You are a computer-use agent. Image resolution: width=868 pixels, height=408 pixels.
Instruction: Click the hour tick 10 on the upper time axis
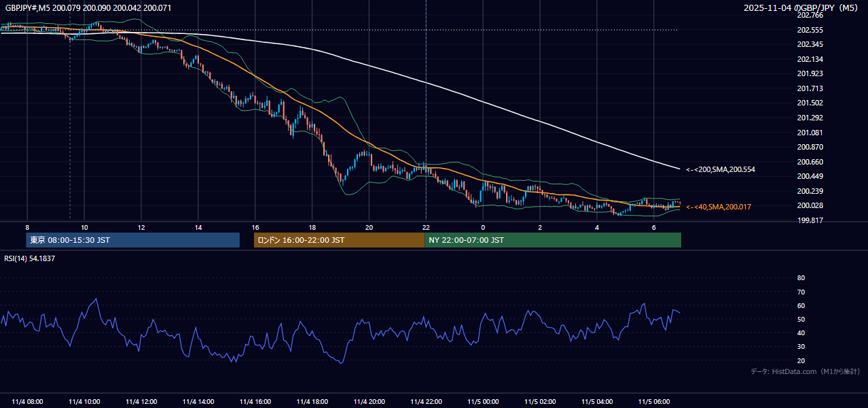pyautogui.click(x=84, y=227)
